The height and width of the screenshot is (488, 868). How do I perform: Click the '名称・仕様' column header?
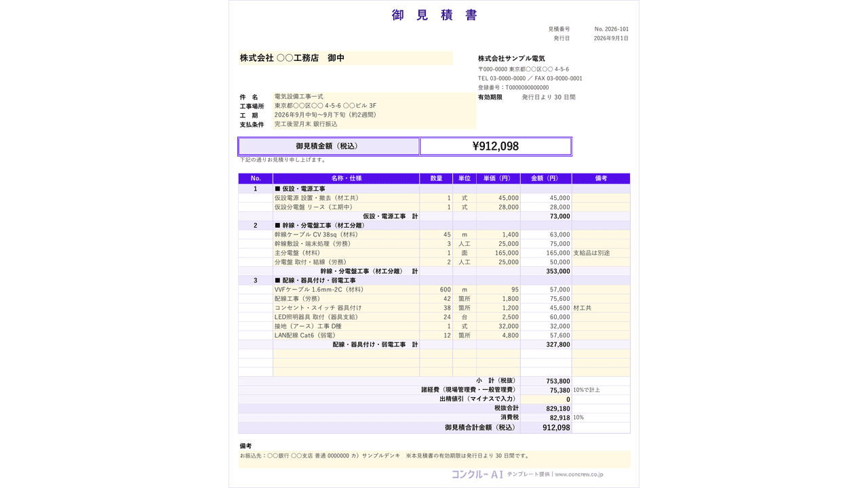coord(347,178)
